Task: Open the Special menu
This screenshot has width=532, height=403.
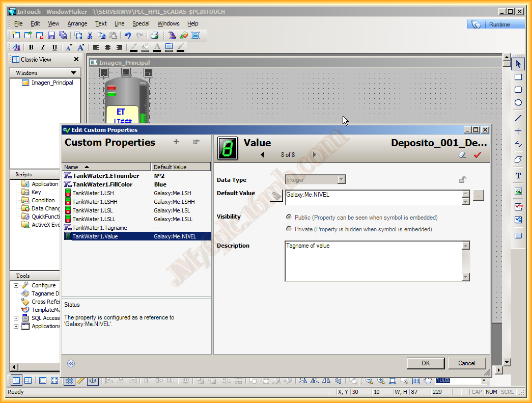Action: tap(141, 23)
